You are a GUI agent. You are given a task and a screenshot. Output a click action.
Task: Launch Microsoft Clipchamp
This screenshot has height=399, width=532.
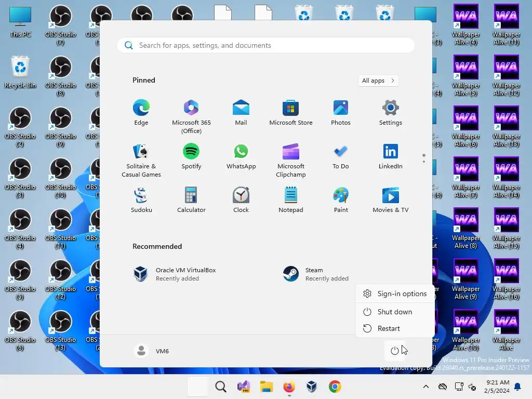[291, 160]
